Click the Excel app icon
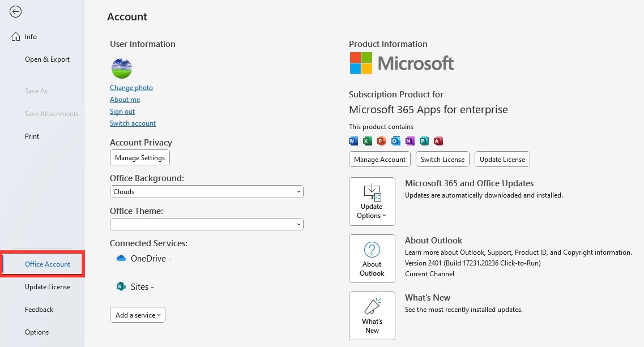This screenshot has height=347, width=644. pos(367,142)
